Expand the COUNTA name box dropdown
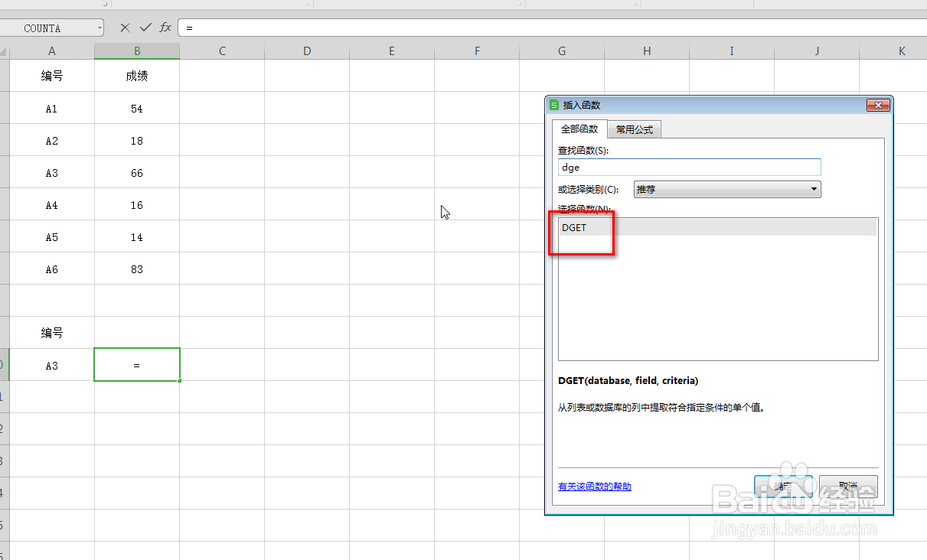 coord(100,28)
